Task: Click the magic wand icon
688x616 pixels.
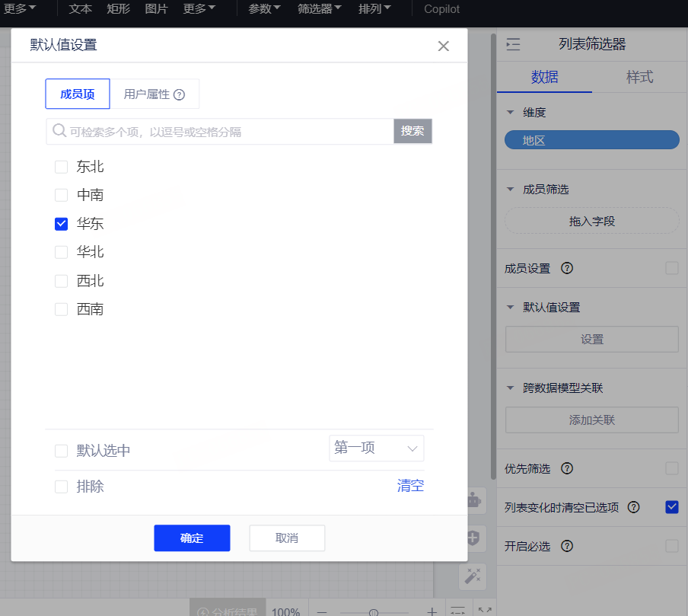Action: (473, 576)
